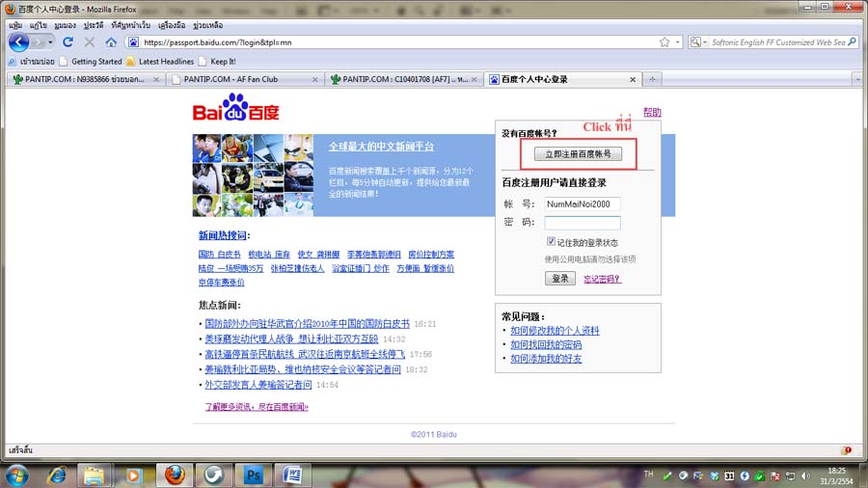
Task: Click the Firefox back arrow button
Action: pyautogui.click(x=18, y=42)
